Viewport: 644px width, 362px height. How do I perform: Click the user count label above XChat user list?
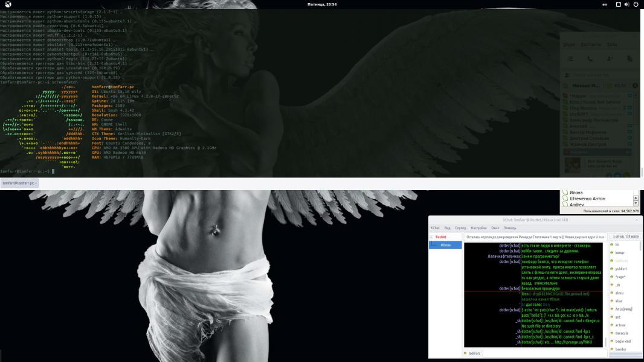coord(625,237)
